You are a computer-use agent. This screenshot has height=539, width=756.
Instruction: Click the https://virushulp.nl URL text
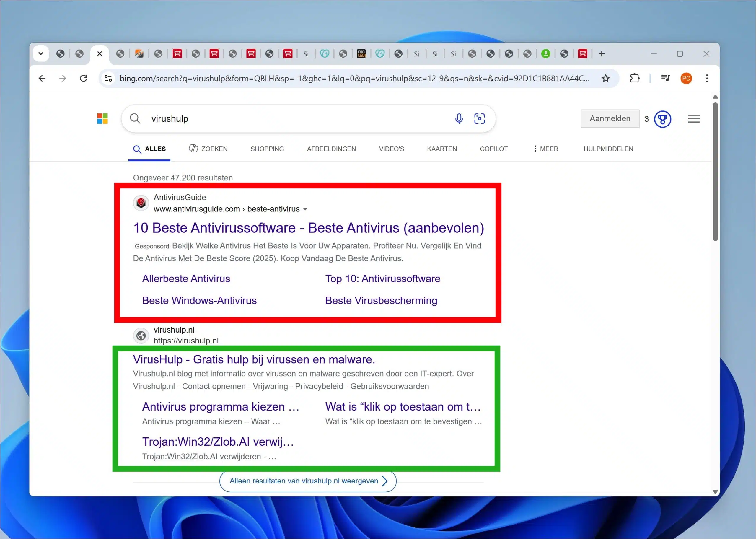pos(186,341)
